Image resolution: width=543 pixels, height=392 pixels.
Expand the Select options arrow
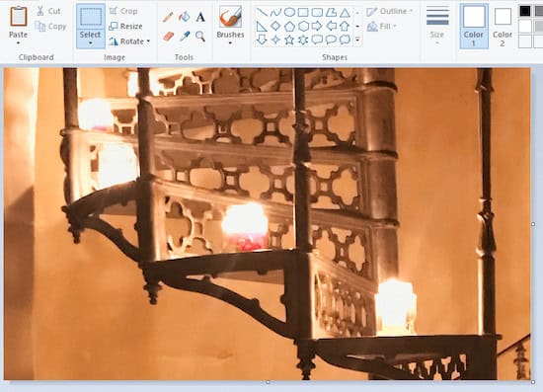pos(91,43)
